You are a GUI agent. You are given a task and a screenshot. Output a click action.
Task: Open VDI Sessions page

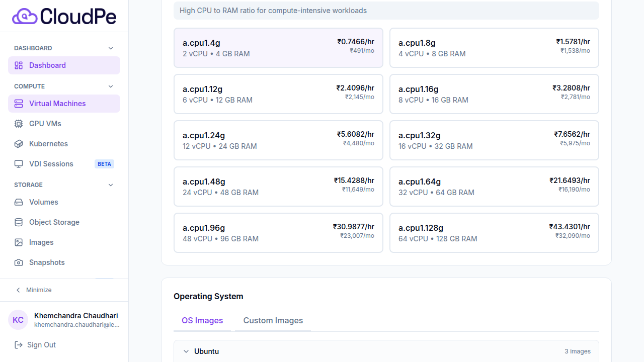[x=64, y=164]
